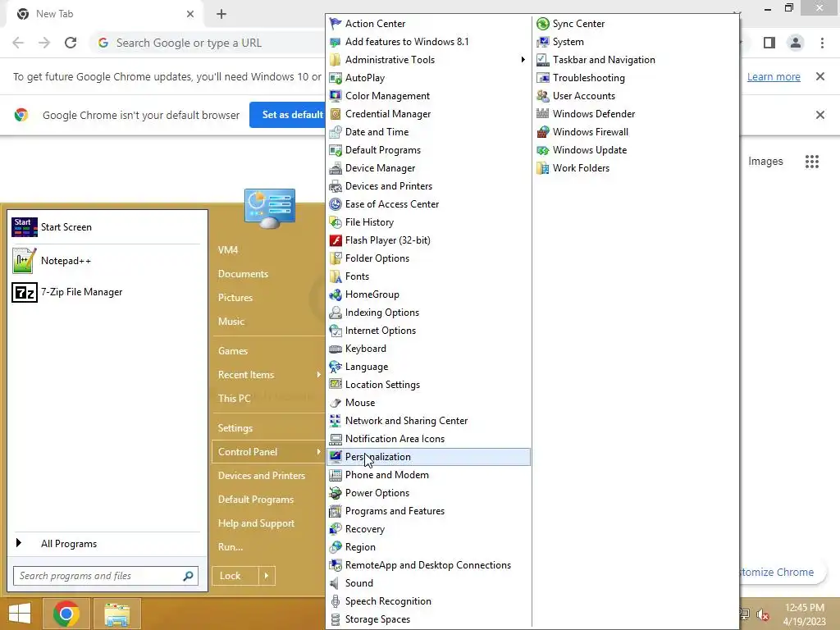The height and width of the screenshot is (630, 840).
Task: Expand Control Panel submenu arrow
Action: click(318, 452)
